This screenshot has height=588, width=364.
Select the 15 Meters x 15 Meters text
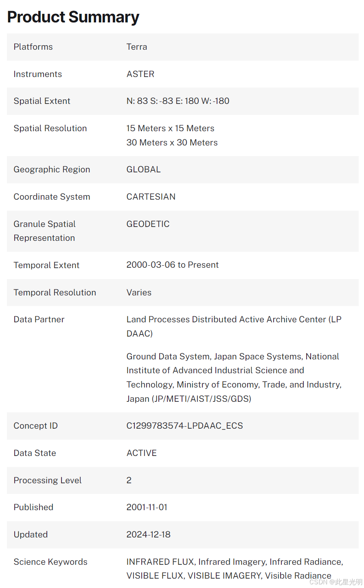170,128
